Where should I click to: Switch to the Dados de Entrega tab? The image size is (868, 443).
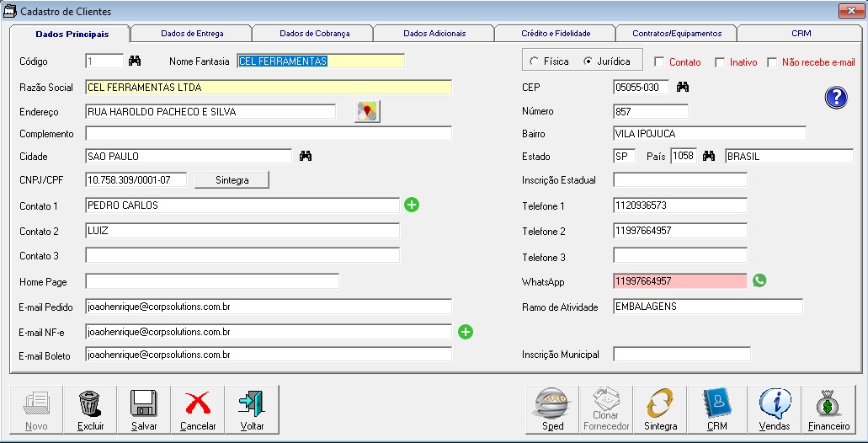coord(192,34)
